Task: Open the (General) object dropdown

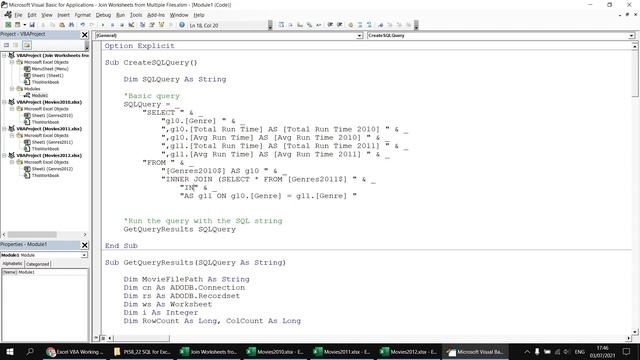Action: click(360, 36)
